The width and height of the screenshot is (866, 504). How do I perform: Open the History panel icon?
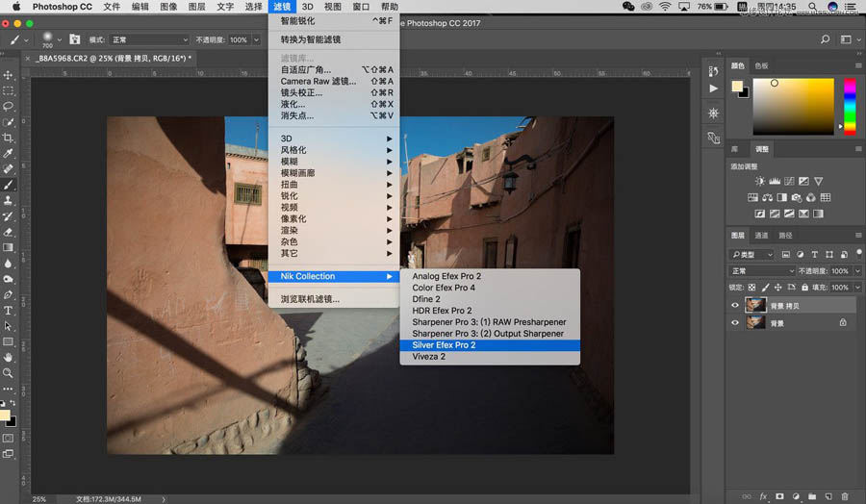click(713, 71)
